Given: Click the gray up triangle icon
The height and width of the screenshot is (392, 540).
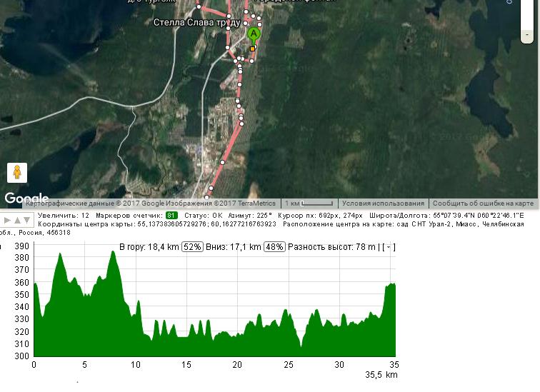Looking at the screenshot, I should pos(17,220).
